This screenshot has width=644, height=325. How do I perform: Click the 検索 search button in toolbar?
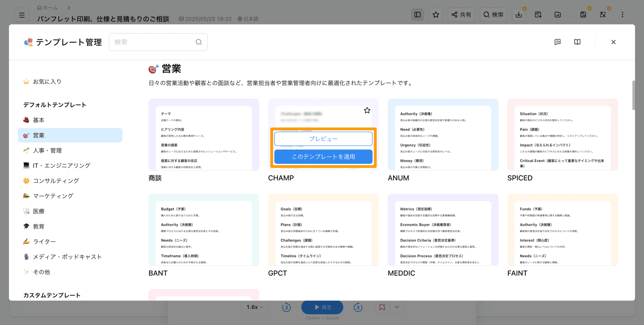[x=493, y=14]
